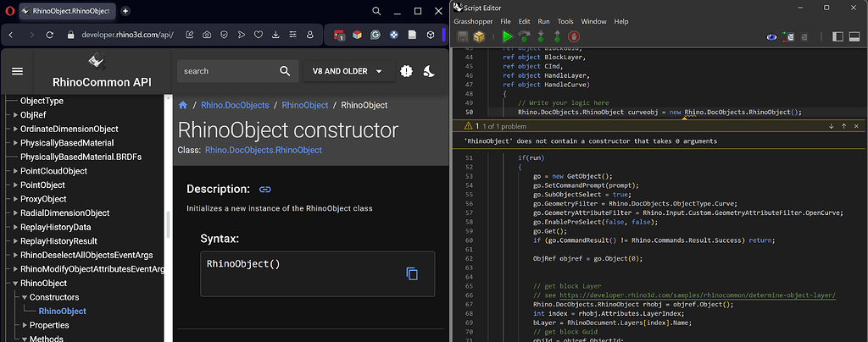The image size is (868, 342).
Task: Expand the PointCloudObject tree node
Action: pyautogui.click(x=14, y=171)
